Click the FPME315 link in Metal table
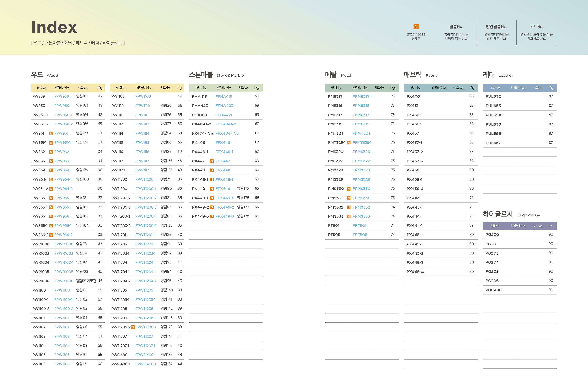Screen dimensions: 588x385 (361, 96)
